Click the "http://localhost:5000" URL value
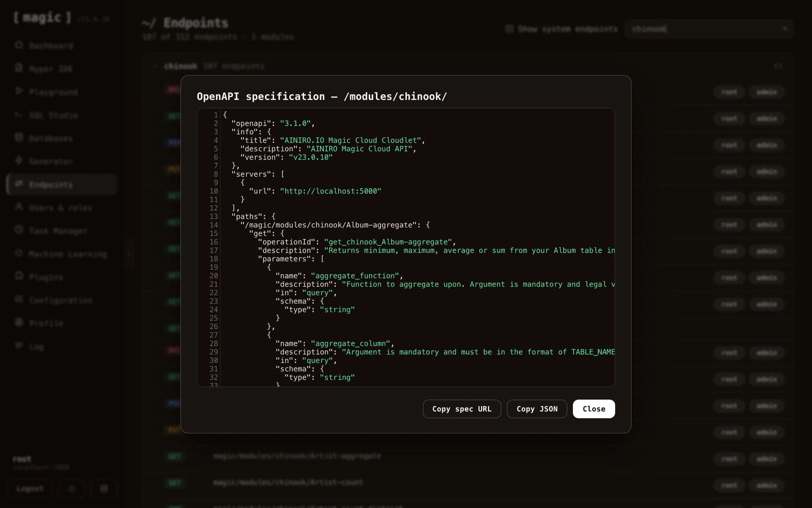Image resolution: width=812 pixels, height=508 pixels. pos(331,191)
